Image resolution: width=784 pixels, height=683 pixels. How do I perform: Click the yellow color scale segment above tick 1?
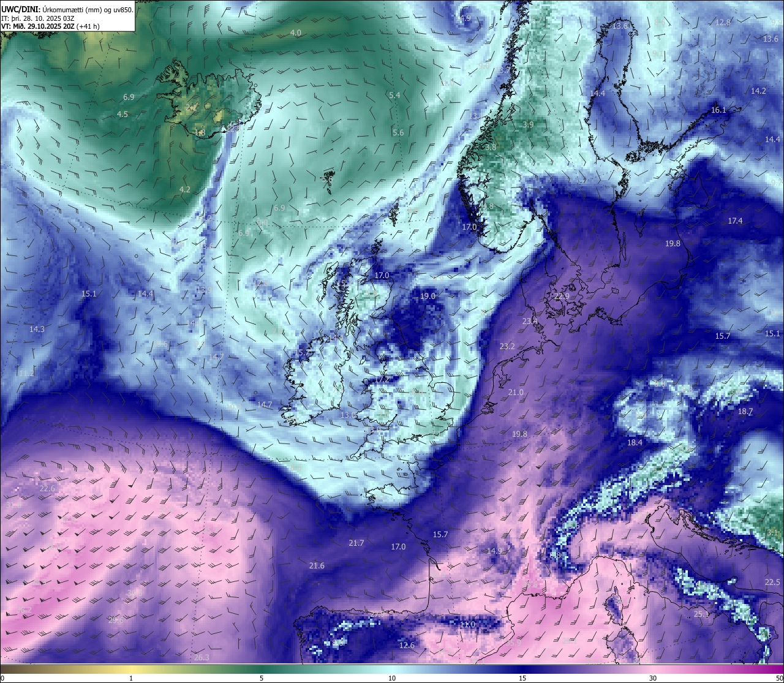(x=131, y=669)
